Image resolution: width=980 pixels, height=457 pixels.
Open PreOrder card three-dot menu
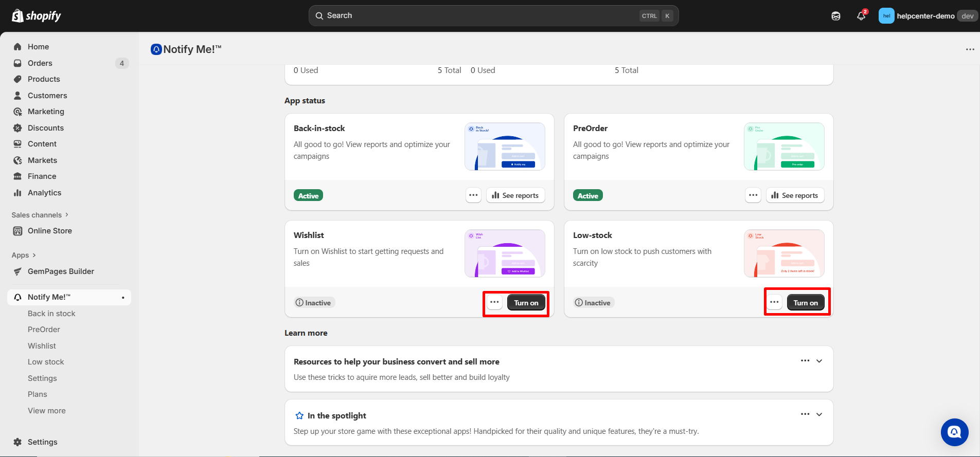tap(753, 195)
